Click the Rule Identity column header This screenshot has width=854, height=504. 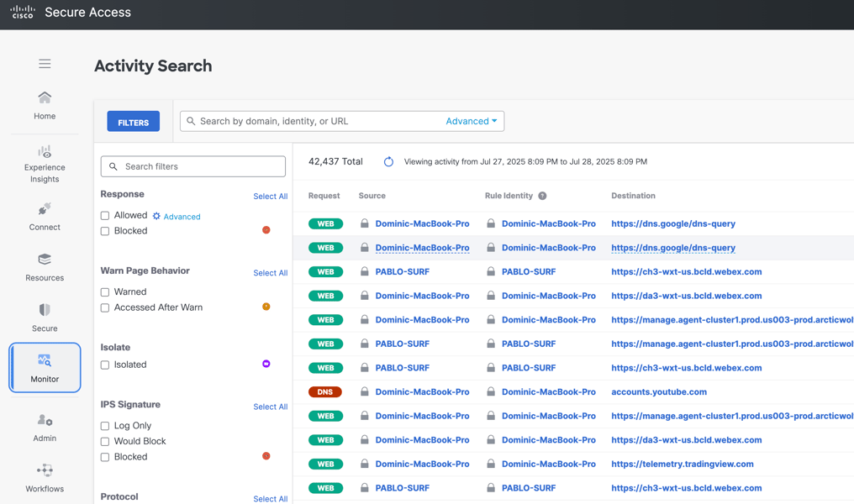(509, 196)
